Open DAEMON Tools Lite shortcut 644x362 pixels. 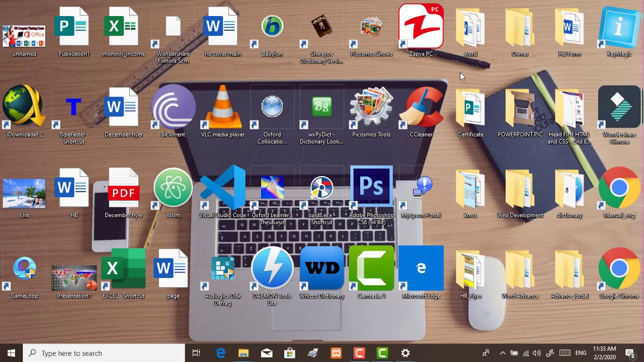tap(272, 268)
